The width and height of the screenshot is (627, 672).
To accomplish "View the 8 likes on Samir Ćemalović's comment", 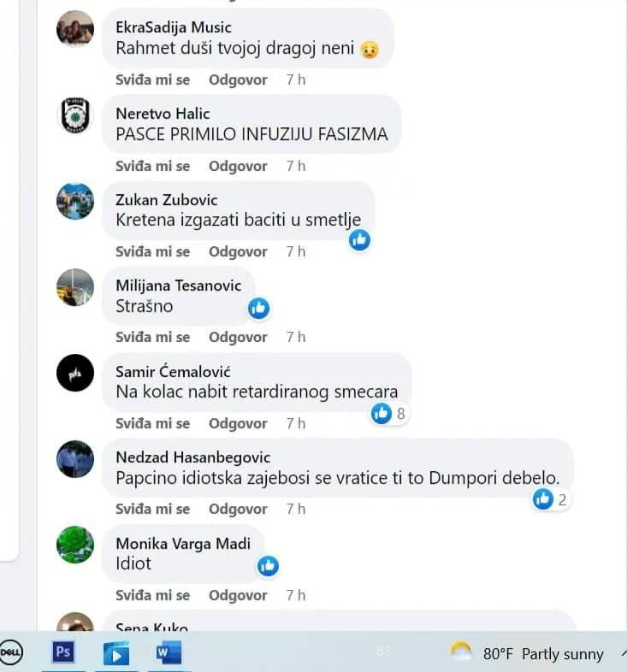I will click(389, 414).
